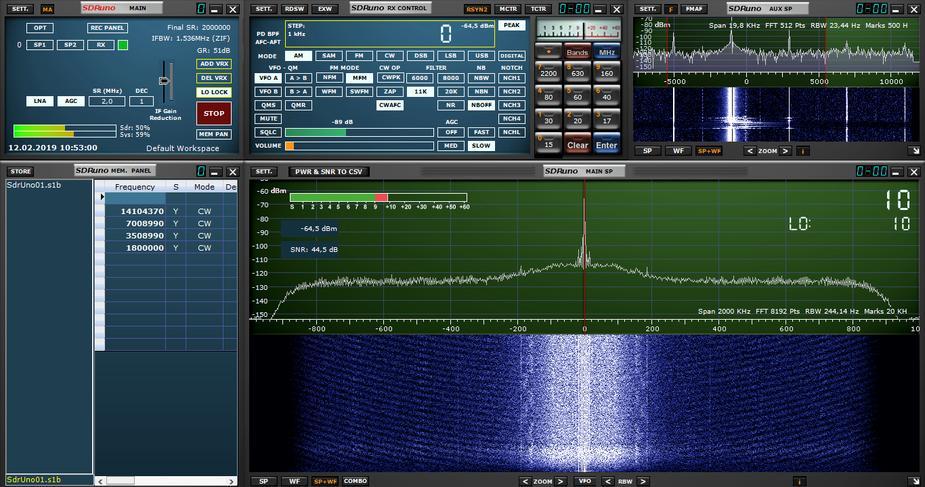
Task: Zoom out in Main SP
Action: point(525,481)
